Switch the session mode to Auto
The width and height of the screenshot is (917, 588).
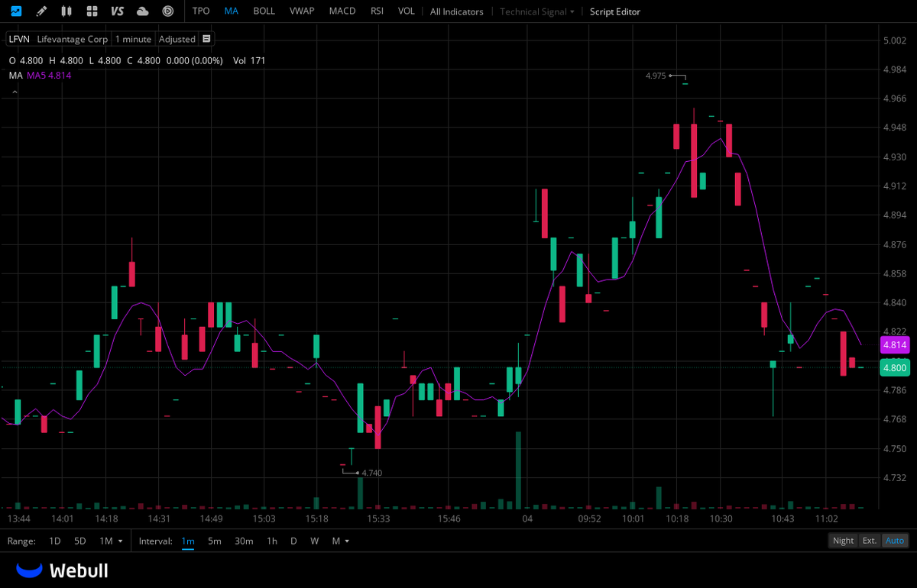tap(895, 541)
